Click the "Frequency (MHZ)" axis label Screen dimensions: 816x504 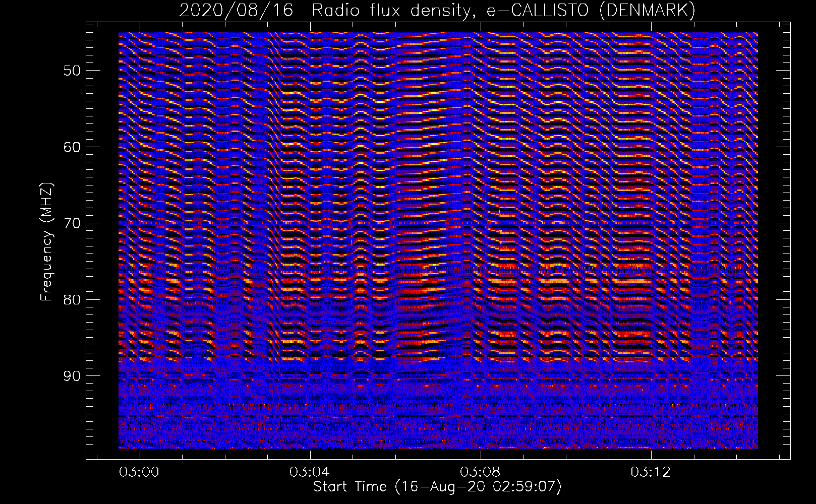(47, 242)
